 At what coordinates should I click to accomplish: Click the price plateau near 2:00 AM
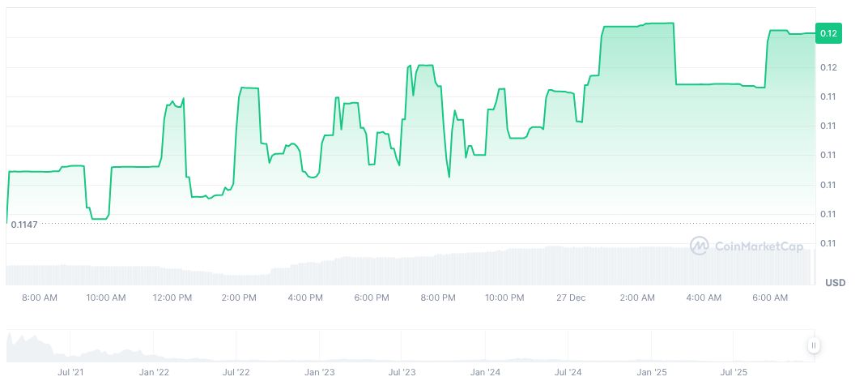pyautogui.click(x=638, y=26)
